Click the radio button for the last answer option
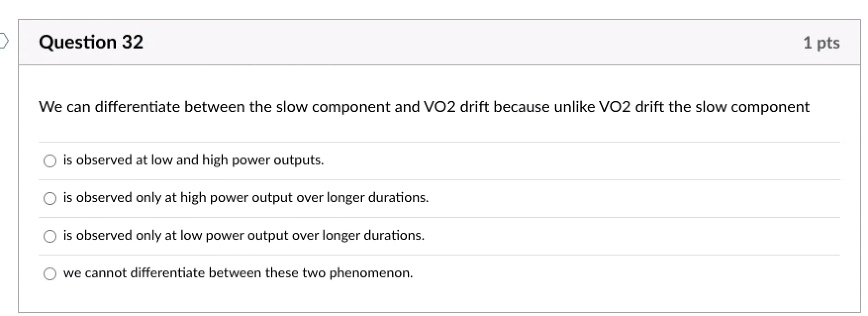This screenshot has width=868, height=316. (49, 273)
